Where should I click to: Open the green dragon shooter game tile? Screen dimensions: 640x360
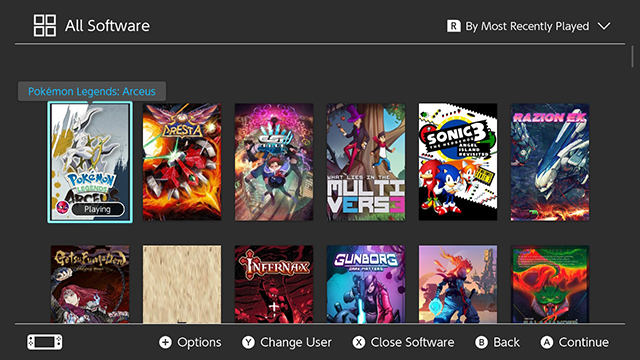pyautogui.click(x=550, y=284)
